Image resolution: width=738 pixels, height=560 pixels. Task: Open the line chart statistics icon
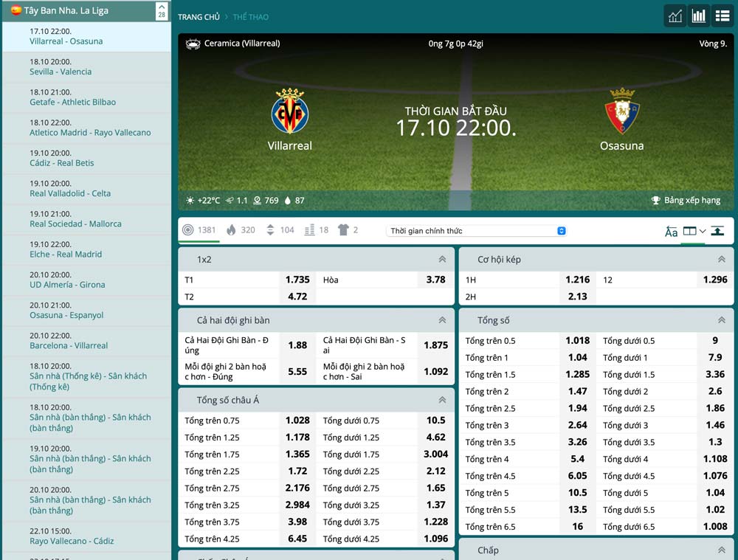click(x=675, y=16)
